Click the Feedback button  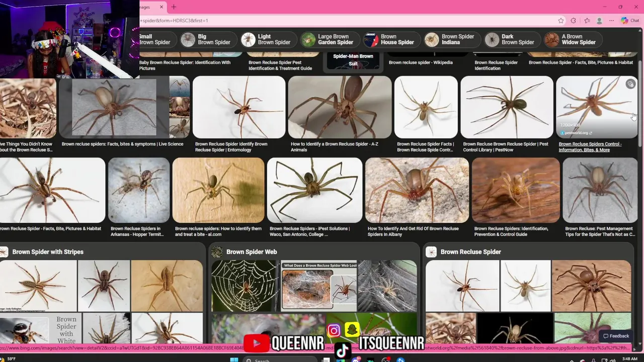pos(616,336)
